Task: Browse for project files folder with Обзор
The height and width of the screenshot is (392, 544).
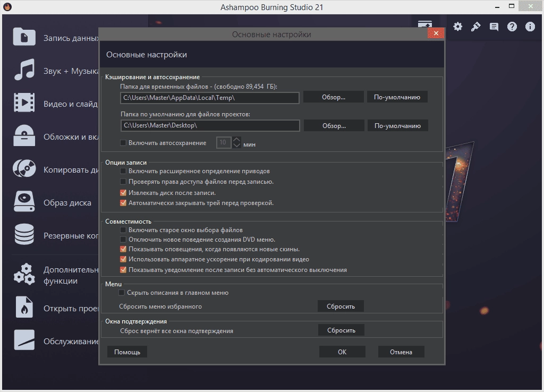Action: [x=334, y=125]
